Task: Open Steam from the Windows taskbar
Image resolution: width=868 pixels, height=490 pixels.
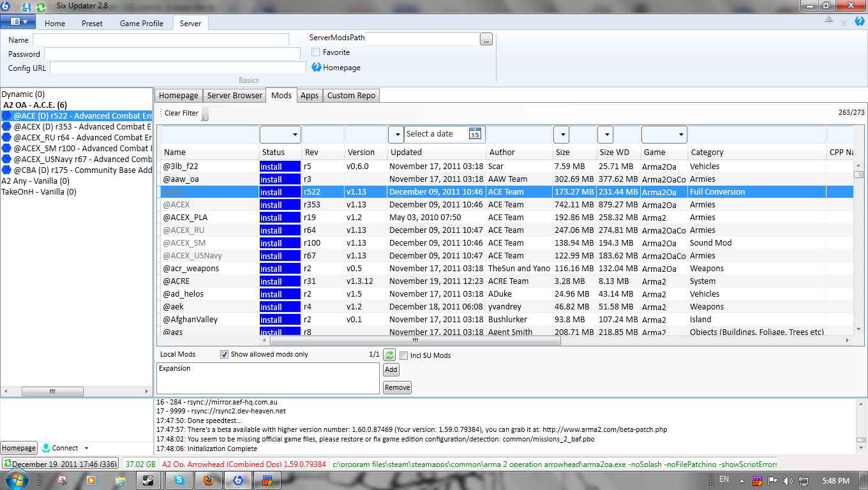Action: [148, 480]
